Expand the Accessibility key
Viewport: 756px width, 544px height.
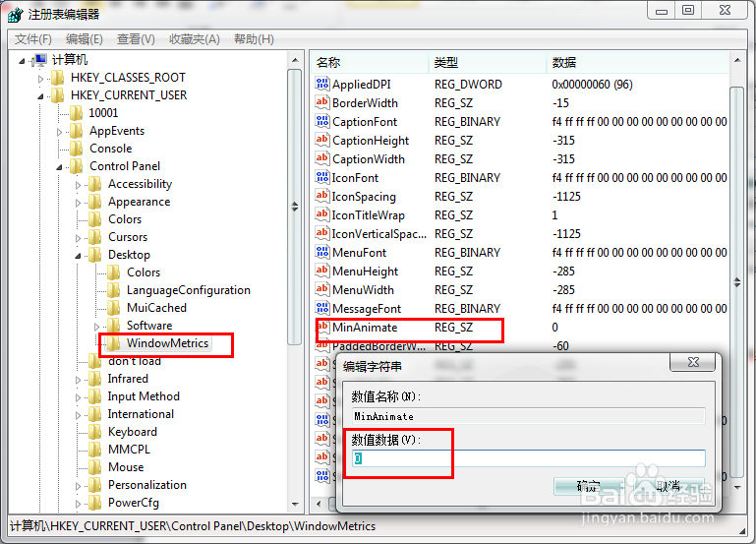click(78, 185)
